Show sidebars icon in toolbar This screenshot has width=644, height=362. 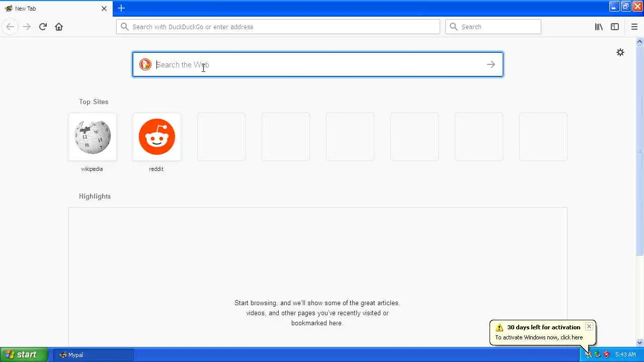tap(615, 27)
